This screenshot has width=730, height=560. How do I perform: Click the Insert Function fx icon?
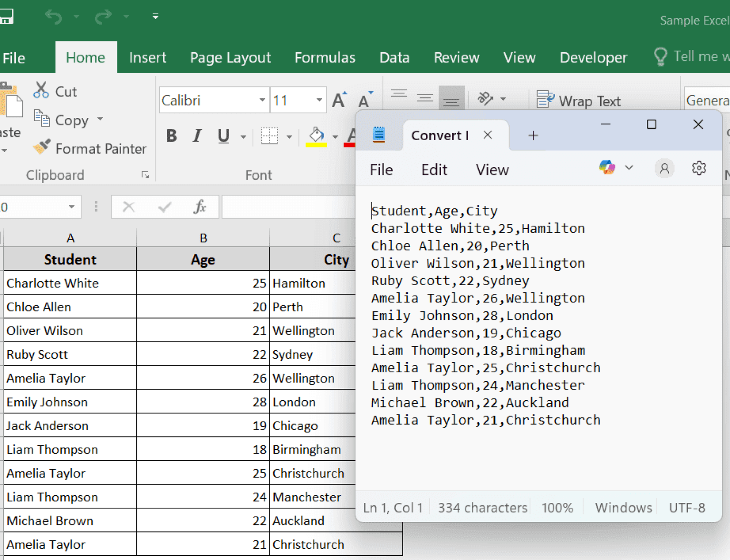click(x=200, y=207)
